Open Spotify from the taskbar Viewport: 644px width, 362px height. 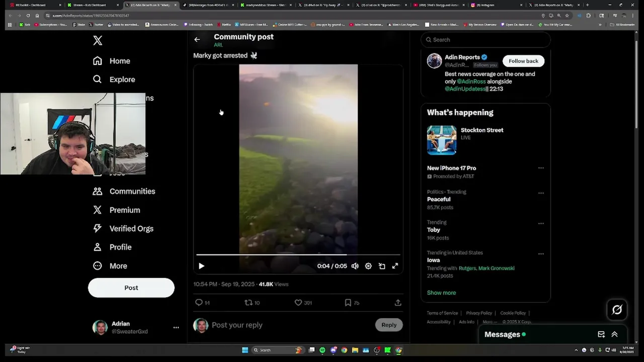pos(323,350)
